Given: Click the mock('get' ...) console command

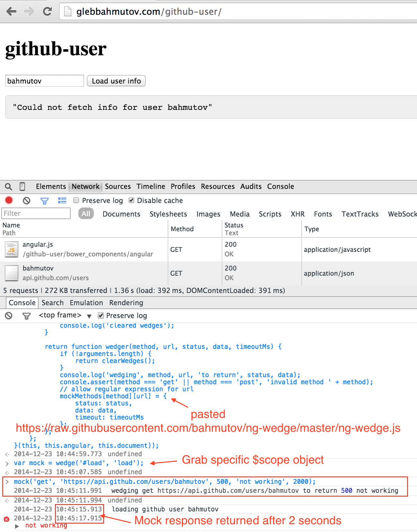Looking at the screenshot, I should [x=165, y=482].
